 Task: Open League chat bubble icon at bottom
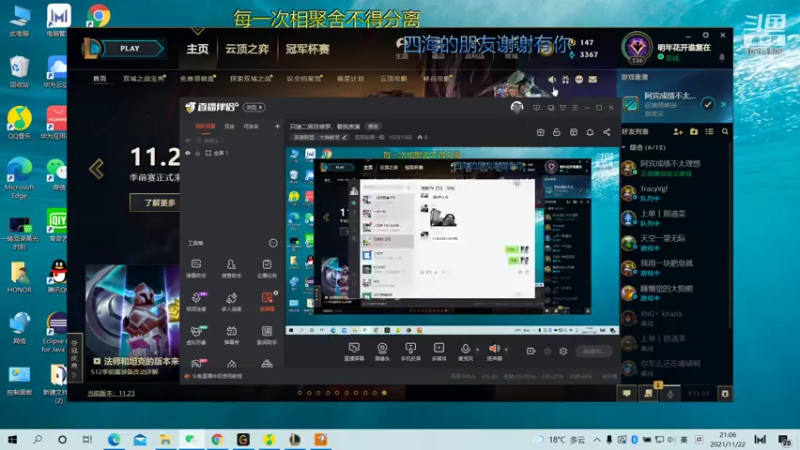[627, 393]
